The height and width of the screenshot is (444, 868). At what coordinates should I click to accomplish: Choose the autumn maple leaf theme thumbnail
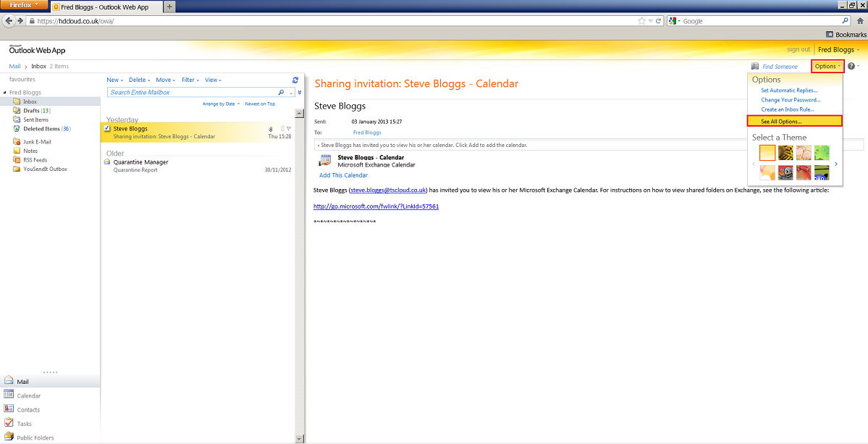804,172
